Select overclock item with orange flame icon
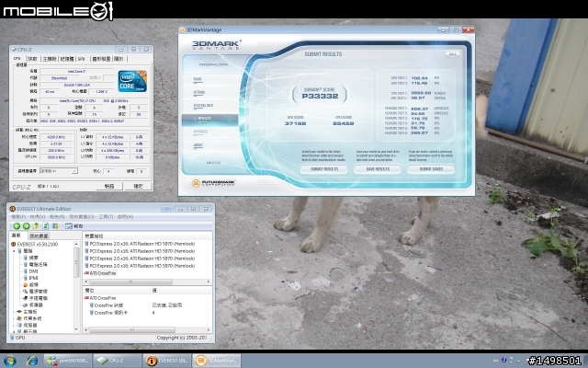 coord(30,284)
